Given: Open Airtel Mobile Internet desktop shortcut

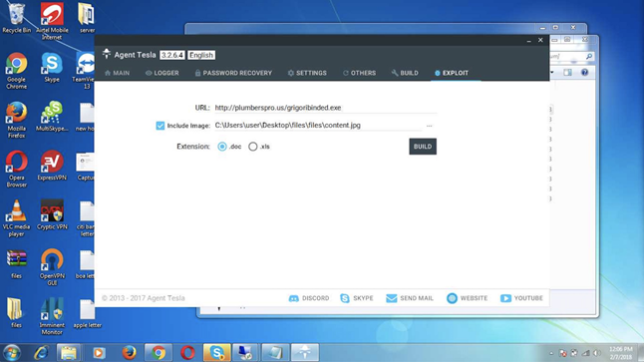Looking at the screenshot, I should 52,21.
